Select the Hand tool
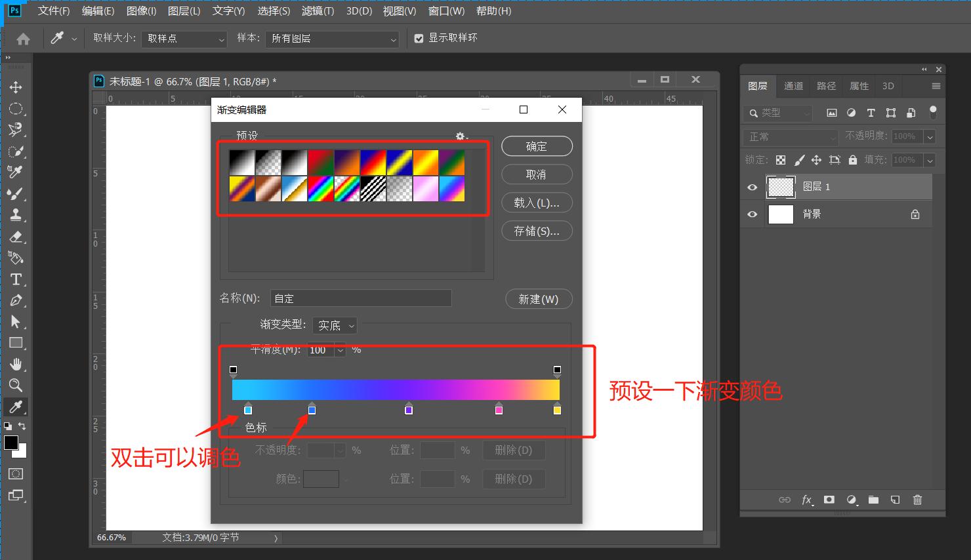 click(x=16, y=364)
